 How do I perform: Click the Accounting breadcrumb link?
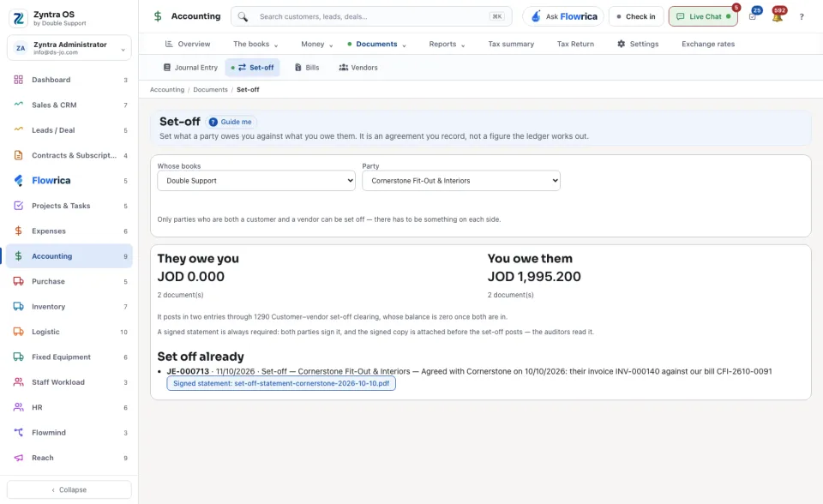167,90
